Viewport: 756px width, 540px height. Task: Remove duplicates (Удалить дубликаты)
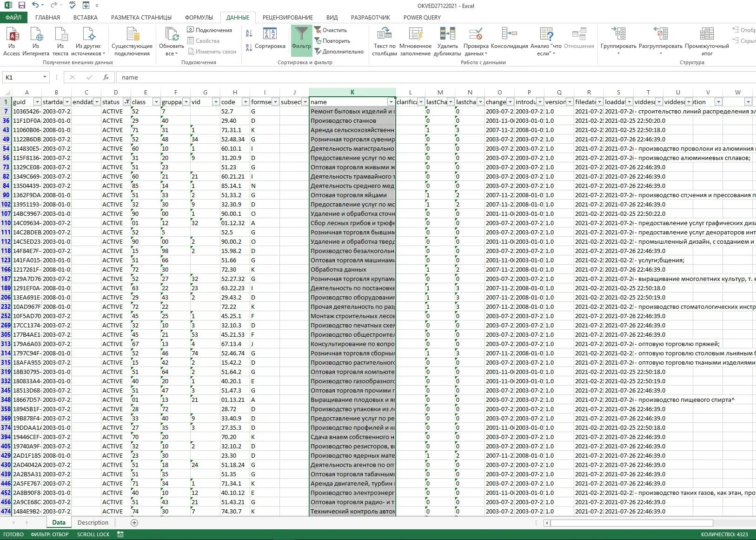tap(447, 41)
